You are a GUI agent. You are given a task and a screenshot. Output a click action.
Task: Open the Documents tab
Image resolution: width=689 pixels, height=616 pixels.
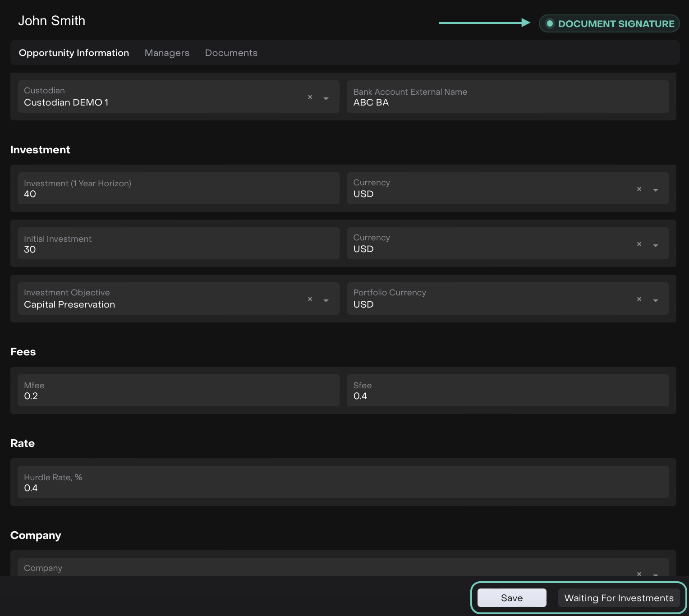pos(231,53)
